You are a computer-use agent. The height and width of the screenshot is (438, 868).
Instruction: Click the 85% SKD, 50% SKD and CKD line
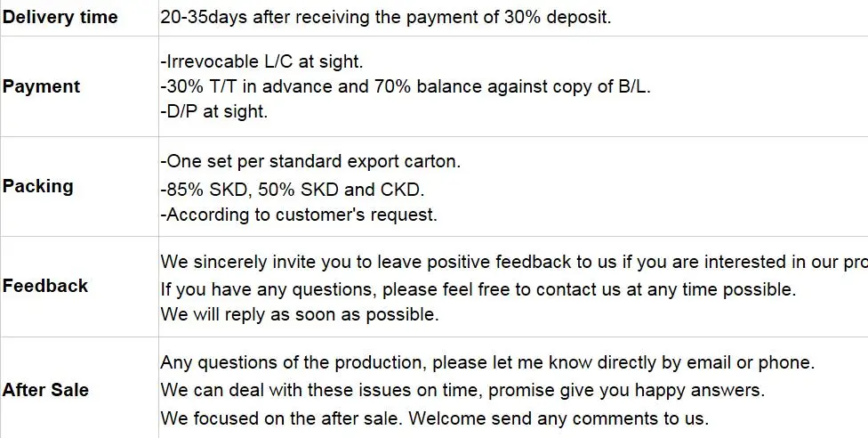click(293, 190)
